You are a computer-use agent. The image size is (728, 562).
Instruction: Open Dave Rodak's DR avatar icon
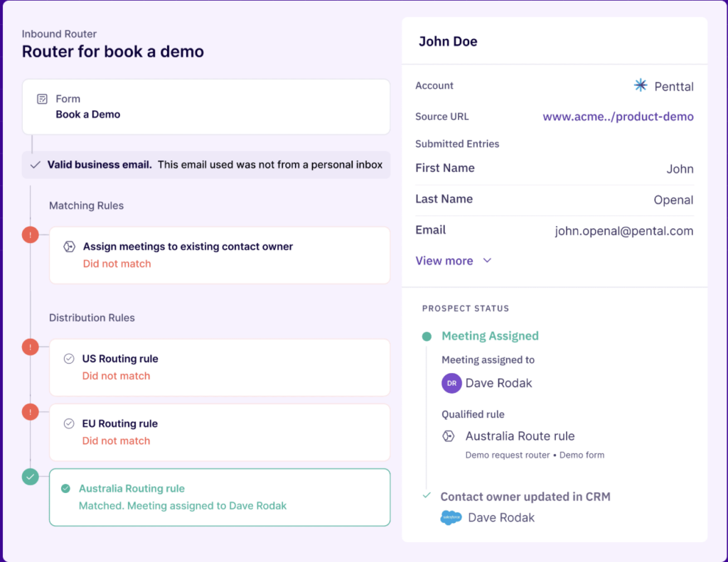[451, 383]
